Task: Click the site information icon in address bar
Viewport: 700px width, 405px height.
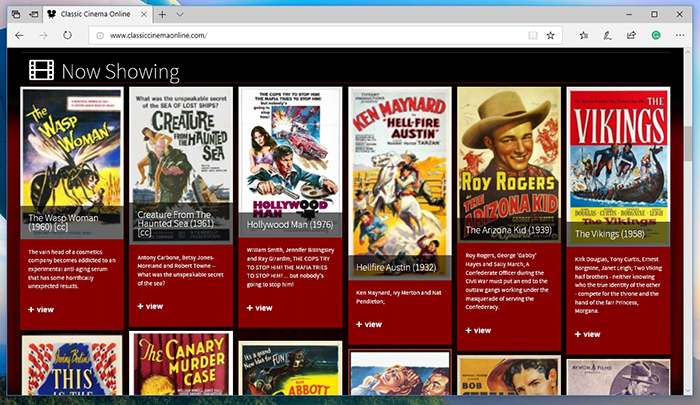Action: pos(100,35)
